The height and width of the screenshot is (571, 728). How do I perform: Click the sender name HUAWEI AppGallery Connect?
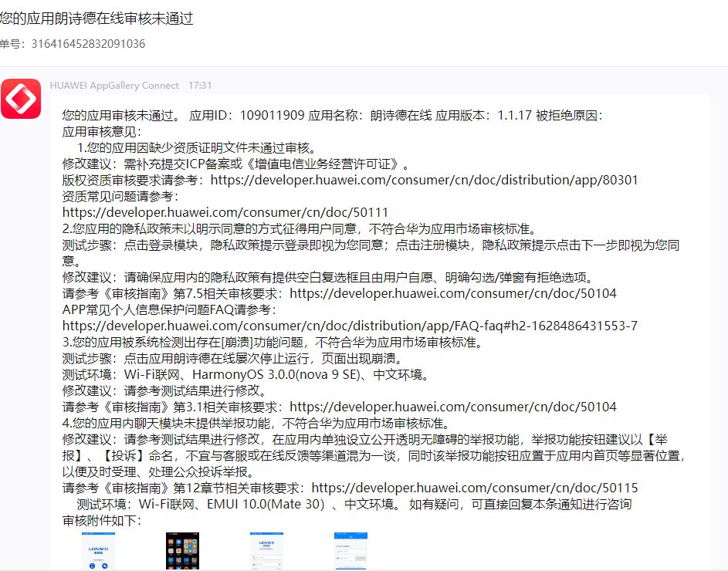point(114,86)
